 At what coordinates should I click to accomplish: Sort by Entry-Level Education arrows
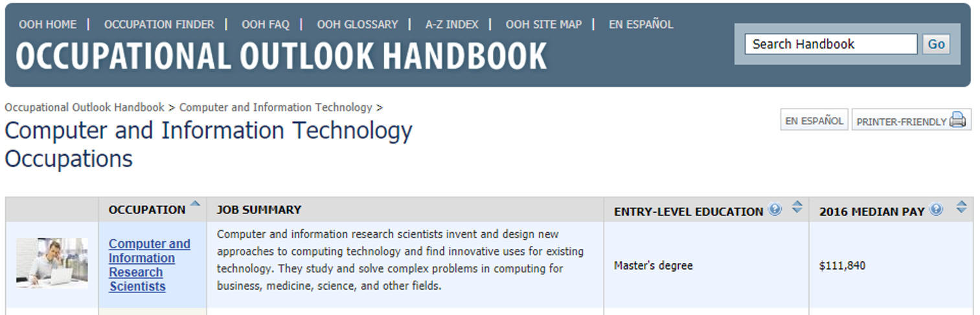pyautogui.click(x=797, y=207)
